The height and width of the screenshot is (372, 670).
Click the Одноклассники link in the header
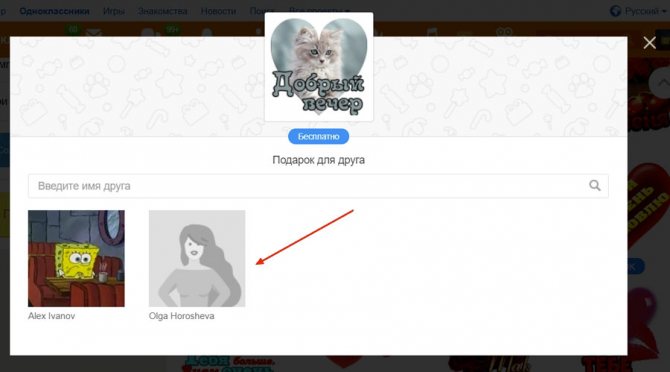point(54,11)
